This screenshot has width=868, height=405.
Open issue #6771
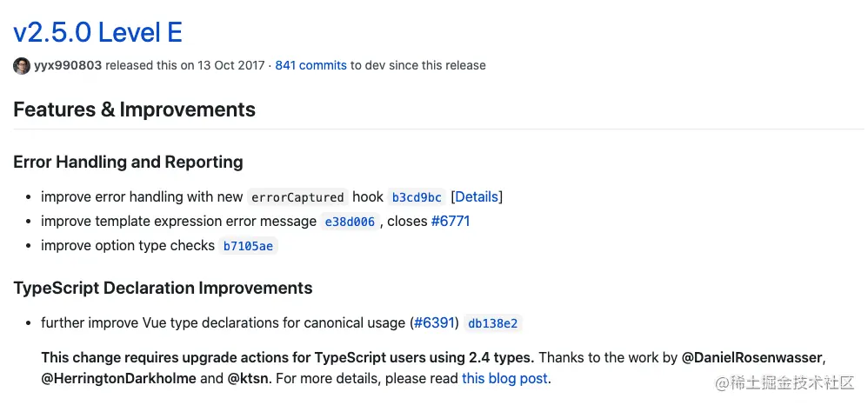tap(451, 222)
